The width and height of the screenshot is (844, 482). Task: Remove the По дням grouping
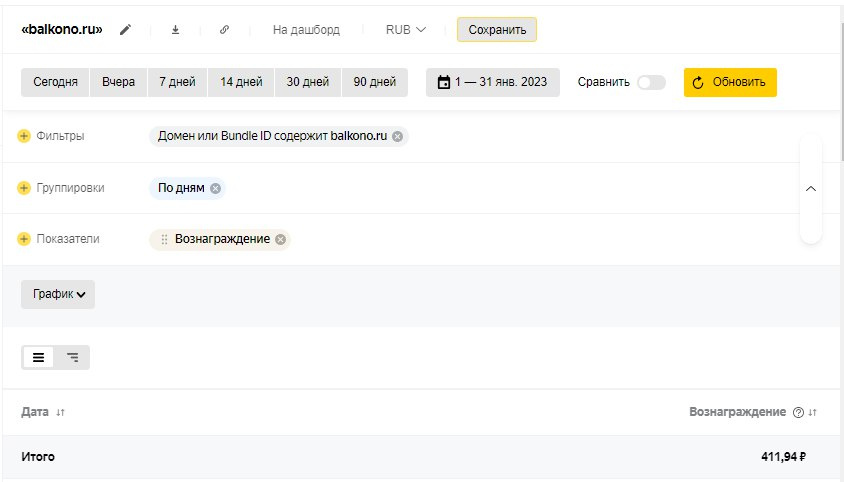point(215,188)
